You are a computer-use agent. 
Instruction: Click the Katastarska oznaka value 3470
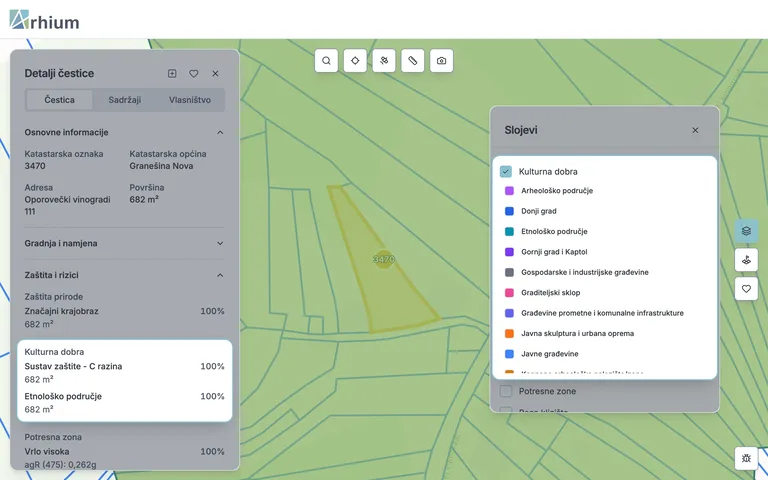coord(35,166)
